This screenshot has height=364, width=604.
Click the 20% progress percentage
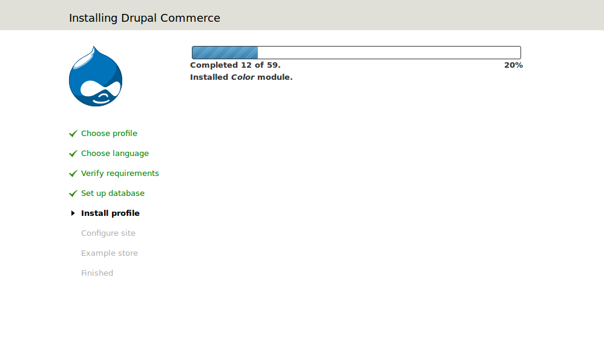point(513,65)
